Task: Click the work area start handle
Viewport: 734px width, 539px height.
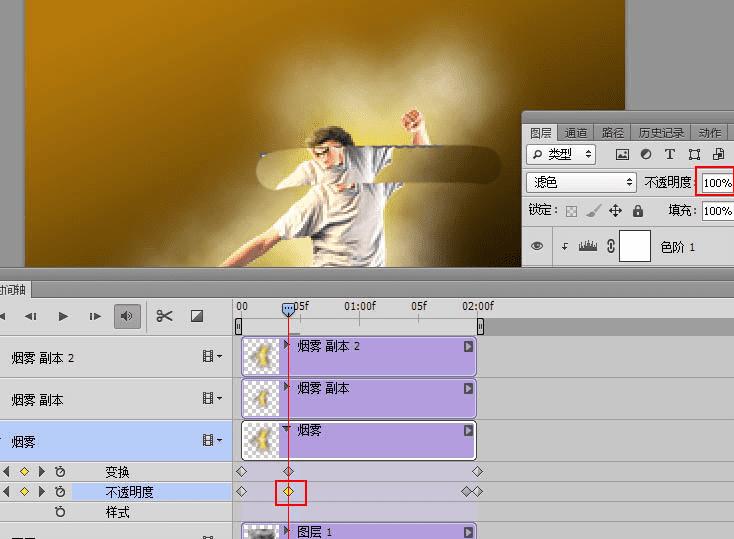Action: tap(238, 326)
